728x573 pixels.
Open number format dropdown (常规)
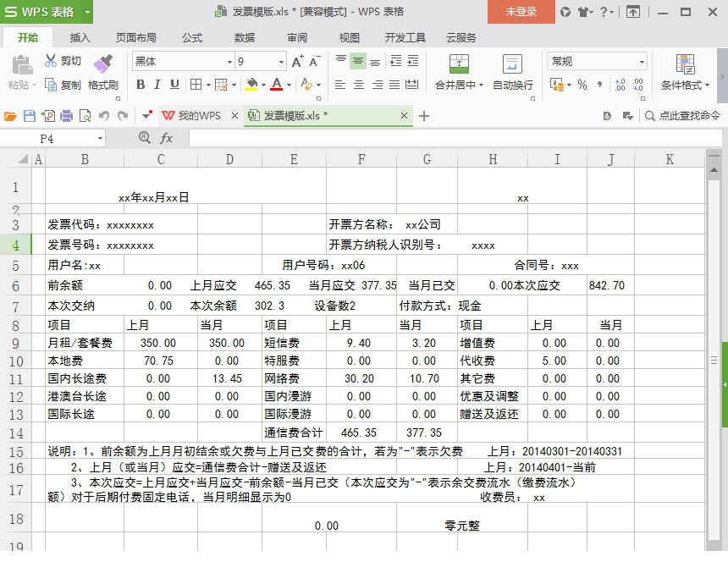(642, 62)
